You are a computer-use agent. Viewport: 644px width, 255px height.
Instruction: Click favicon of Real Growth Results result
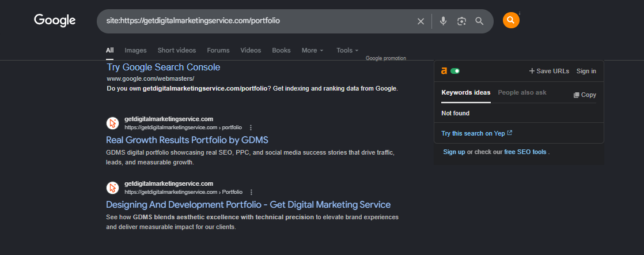112,123
